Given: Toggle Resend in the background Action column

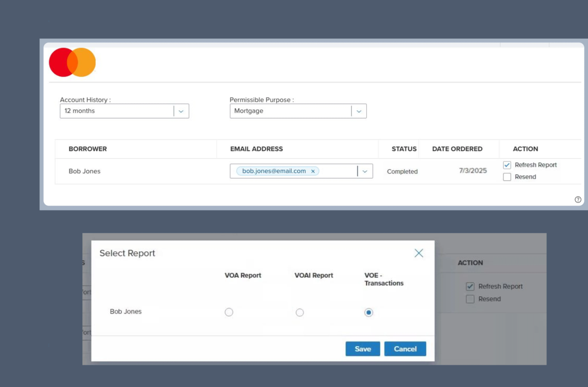Looking at the screenshot, I should tap(470, 299).
